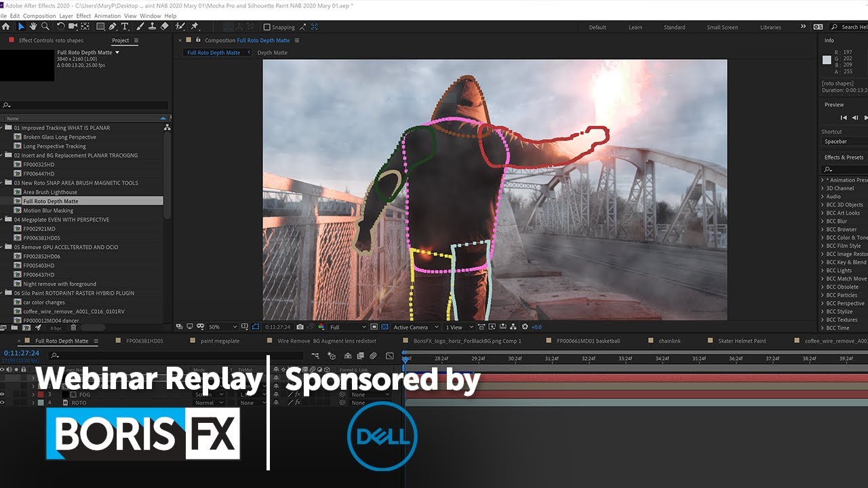Image resolution: width=868 pixels, height=488 pixels.
Task: Enable the Snapping checkbox
Action: coord(267,27)
